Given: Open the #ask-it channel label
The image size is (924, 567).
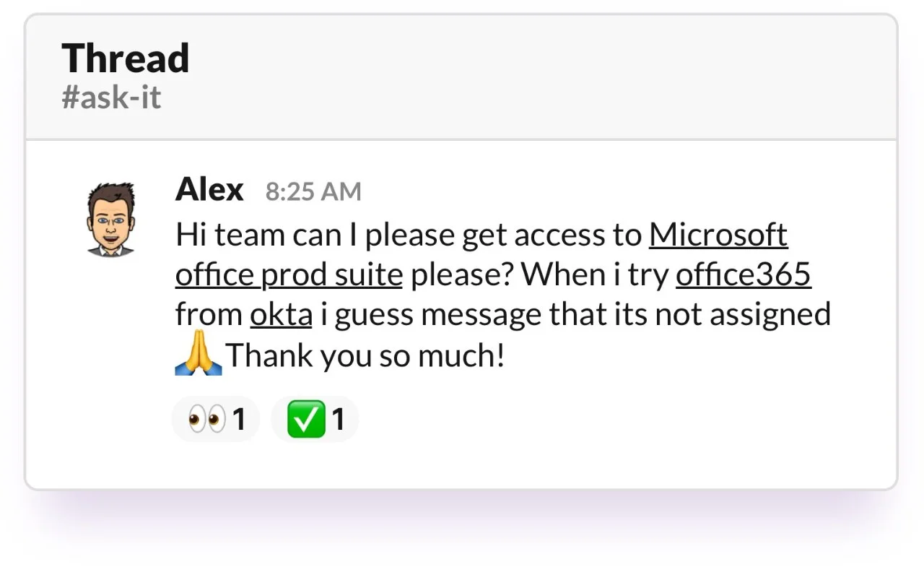Looking at the screenshot, I should [x=111, y=97].
